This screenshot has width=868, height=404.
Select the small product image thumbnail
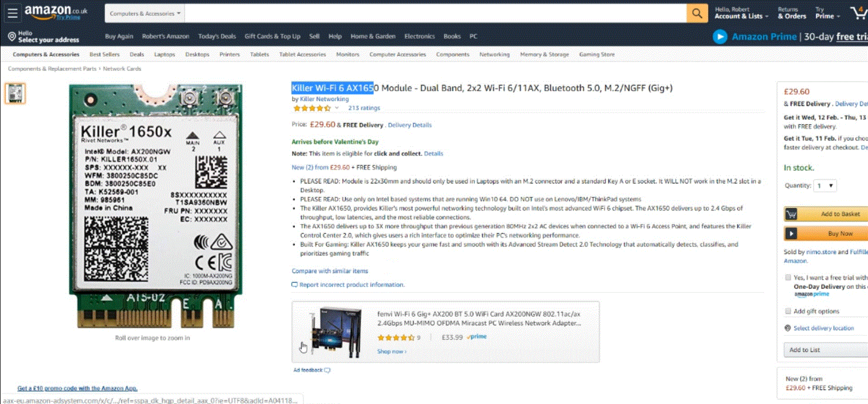click(15, 93)
